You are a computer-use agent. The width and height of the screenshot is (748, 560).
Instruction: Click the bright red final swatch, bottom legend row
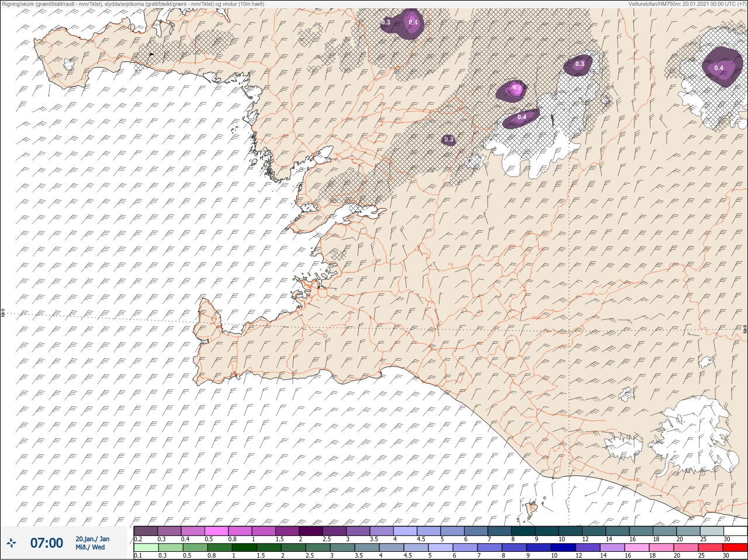coord(735,548)
